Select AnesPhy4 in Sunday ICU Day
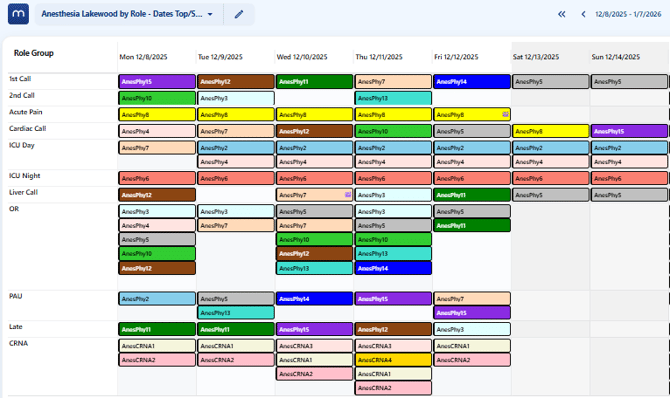Viewport: 670px width, 398px height. (629, 162)
